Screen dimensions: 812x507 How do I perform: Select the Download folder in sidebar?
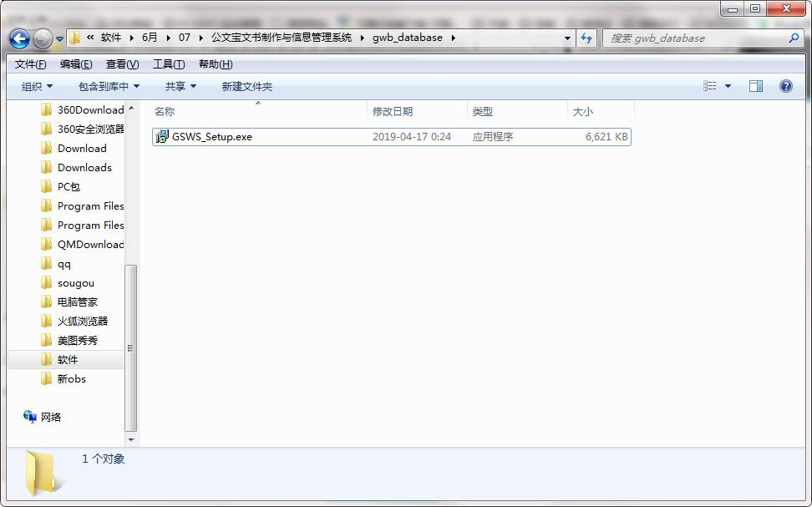tap(84, 148)
